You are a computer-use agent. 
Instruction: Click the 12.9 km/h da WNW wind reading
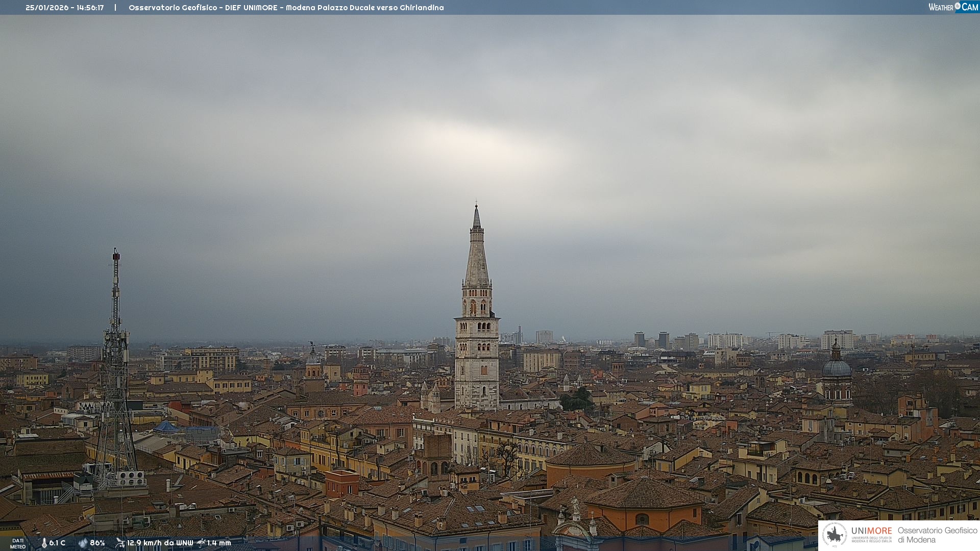coord(160,543)
